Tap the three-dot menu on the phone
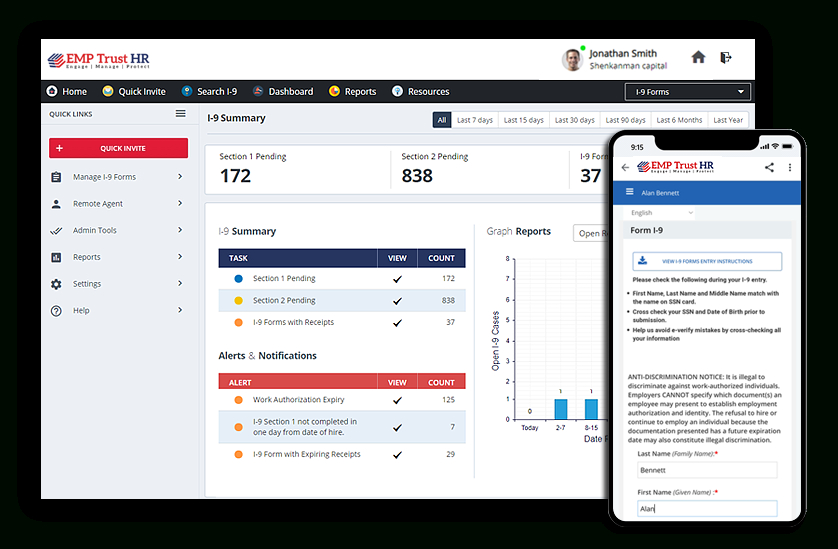The image size is (838, 549). pos(789,167)
